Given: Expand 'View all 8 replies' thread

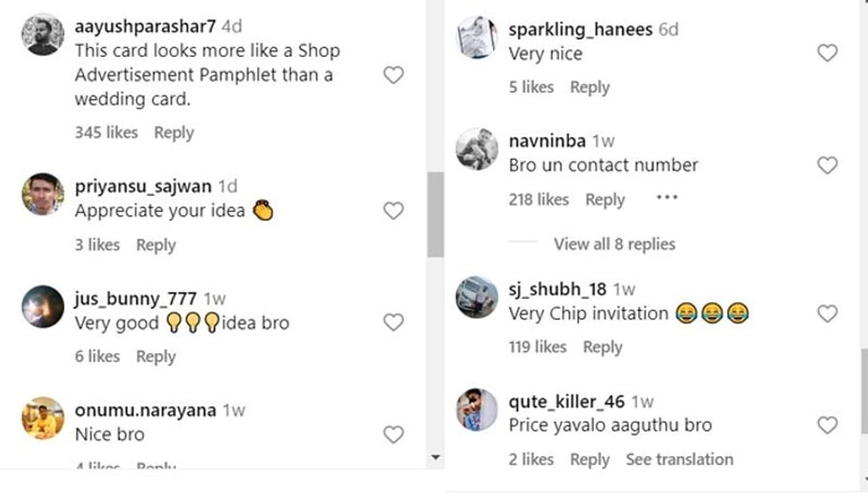Looking at the screenshot, I should 614,244.
